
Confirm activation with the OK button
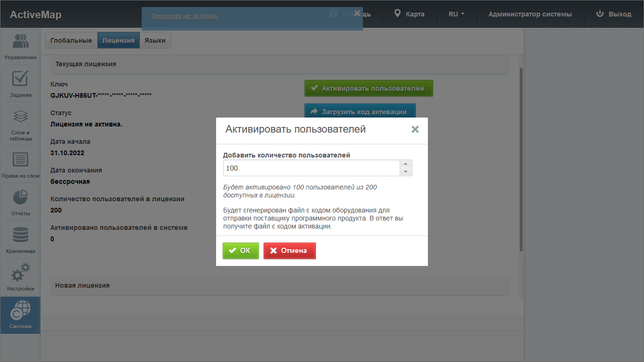pyautogui.click(x=241, y=251)
